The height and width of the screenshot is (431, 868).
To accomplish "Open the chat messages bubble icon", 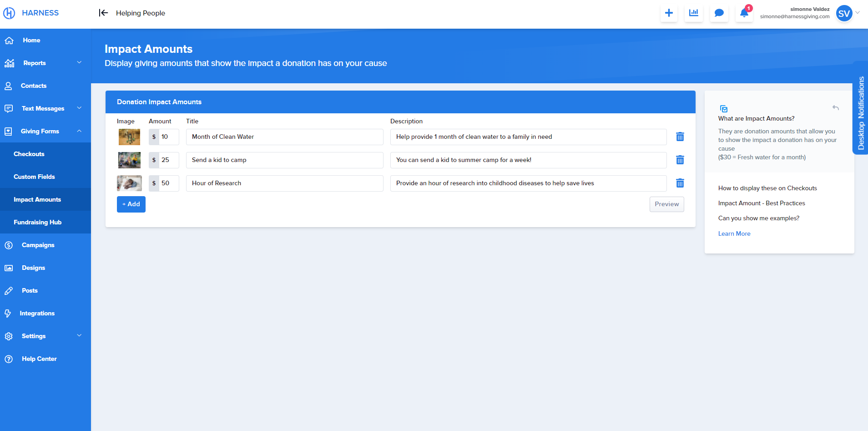I will pos(719,13).
